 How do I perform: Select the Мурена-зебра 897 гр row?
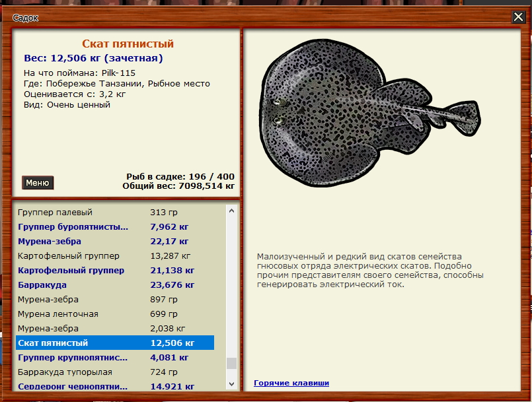pyautogui.click(x=115, y=300)
